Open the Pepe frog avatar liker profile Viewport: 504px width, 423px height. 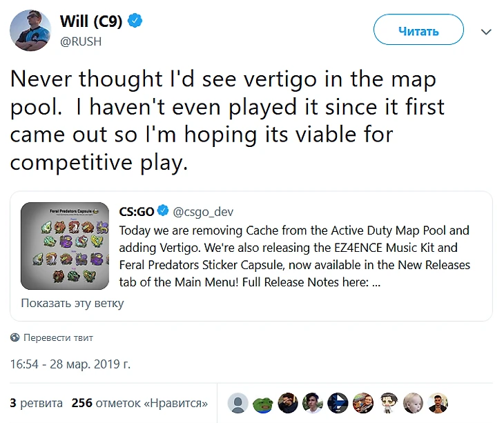tap(263, 403)
